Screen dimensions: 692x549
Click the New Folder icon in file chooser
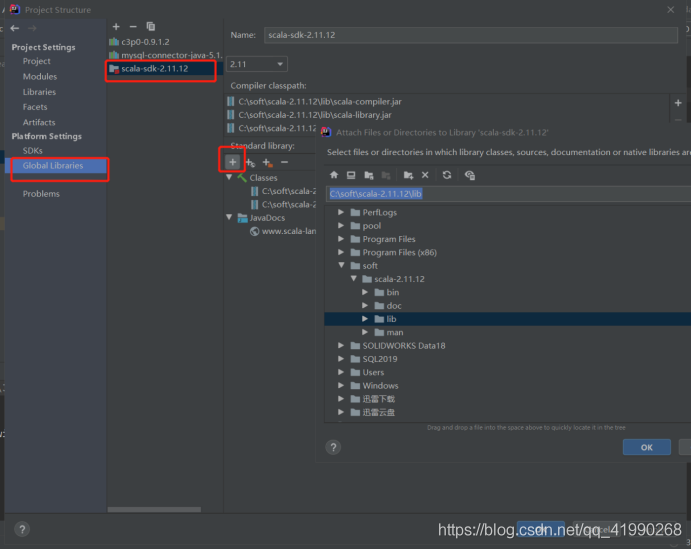pyautogui.click(x=408, y=175)
